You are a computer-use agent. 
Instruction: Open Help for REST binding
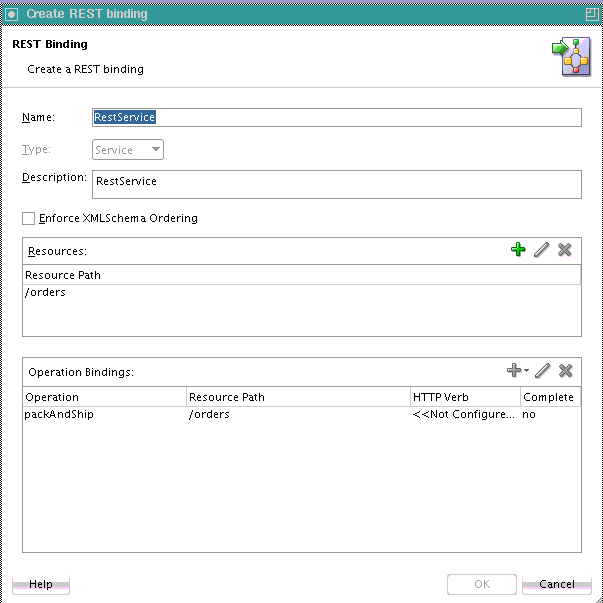coord(41,584)
